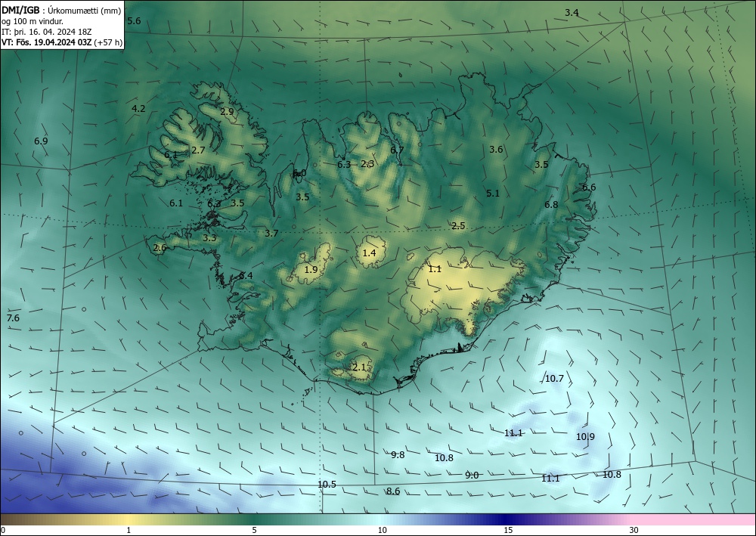
Task: Click the 6.4 value label
Action: click(x=246, y=276)
